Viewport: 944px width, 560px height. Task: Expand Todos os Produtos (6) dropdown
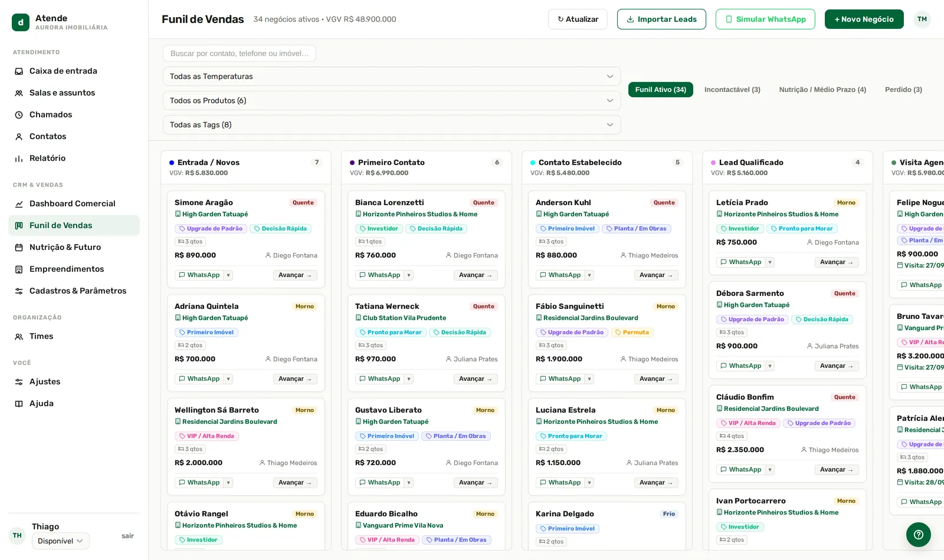point(392,101)
